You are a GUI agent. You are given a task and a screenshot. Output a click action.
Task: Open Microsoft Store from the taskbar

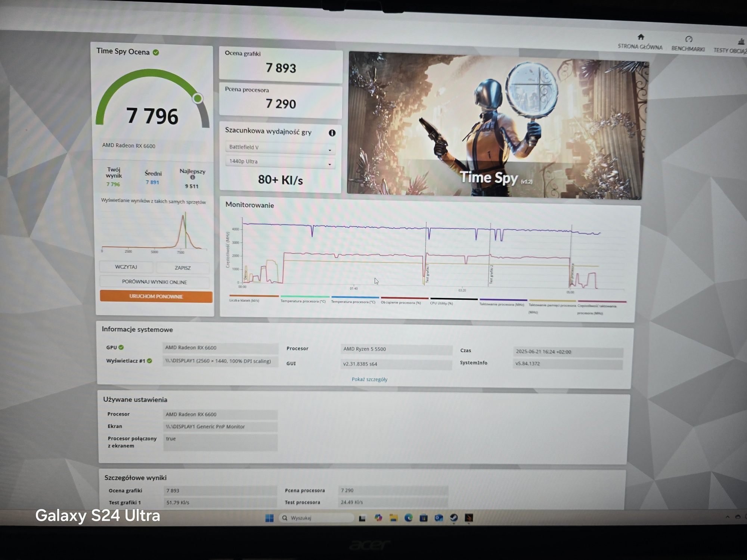[x=423, y=518]
